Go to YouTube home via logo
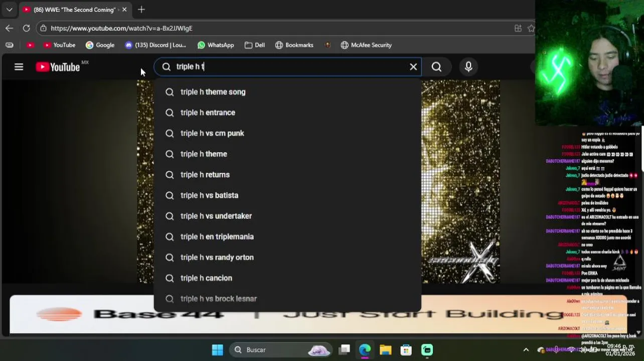The height and width of the screenshot is (361, 644). pos(58,67)
